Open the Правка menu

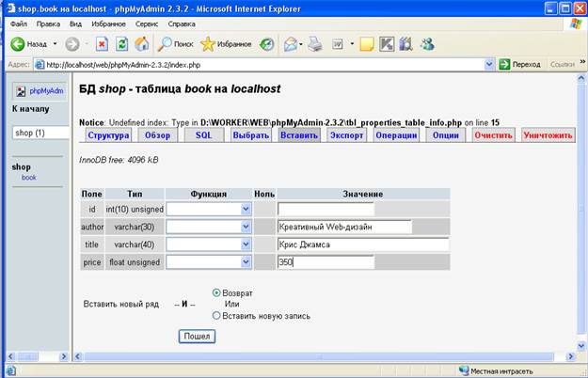pos(48,24)
